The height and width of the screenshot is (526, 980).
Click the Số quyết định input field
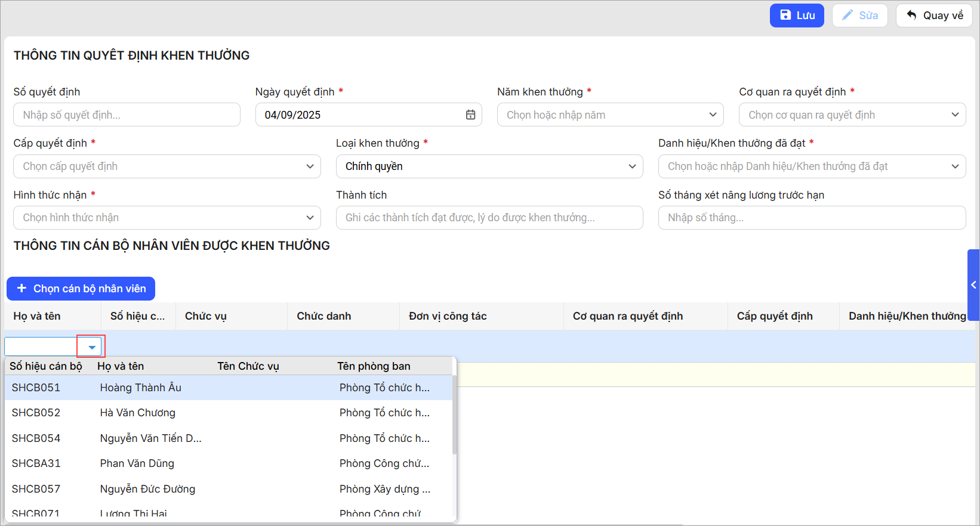click(127, 115)
